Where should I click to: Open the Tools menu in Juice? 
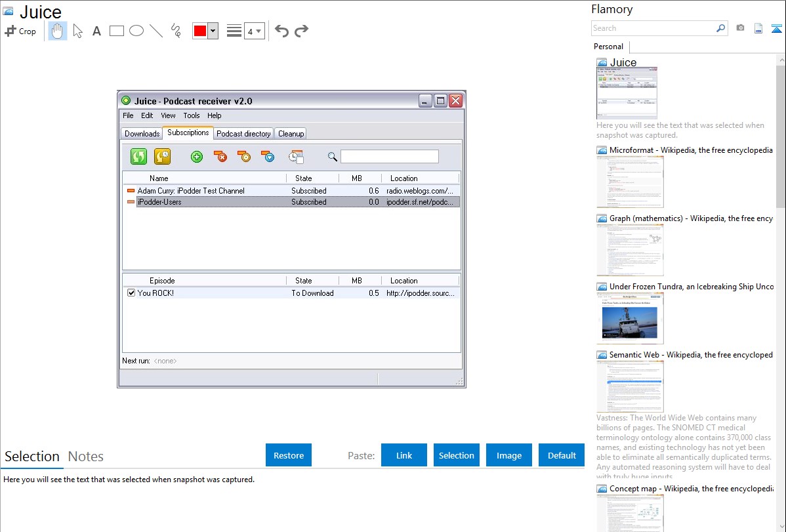pos(192,115)
